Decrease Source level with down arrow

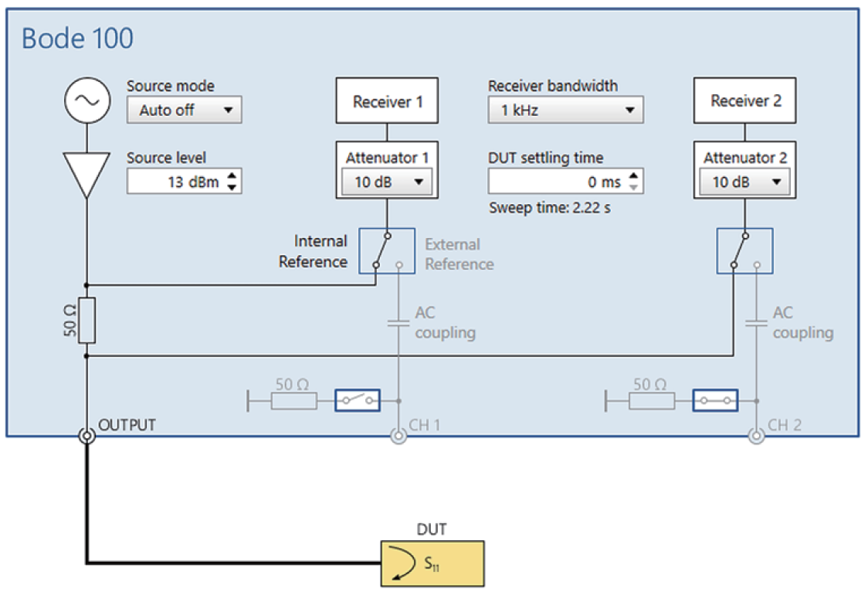tap(232, 188)
